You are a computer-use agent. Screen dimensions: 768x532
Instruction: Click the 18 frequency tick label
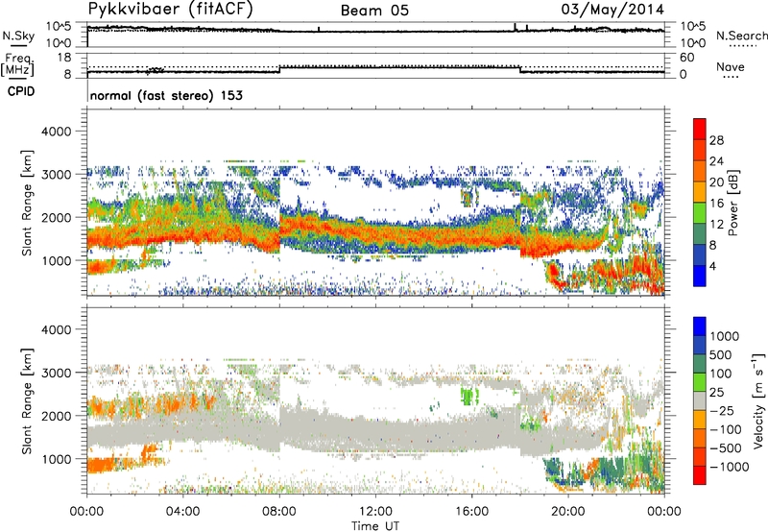pos(64,58)
